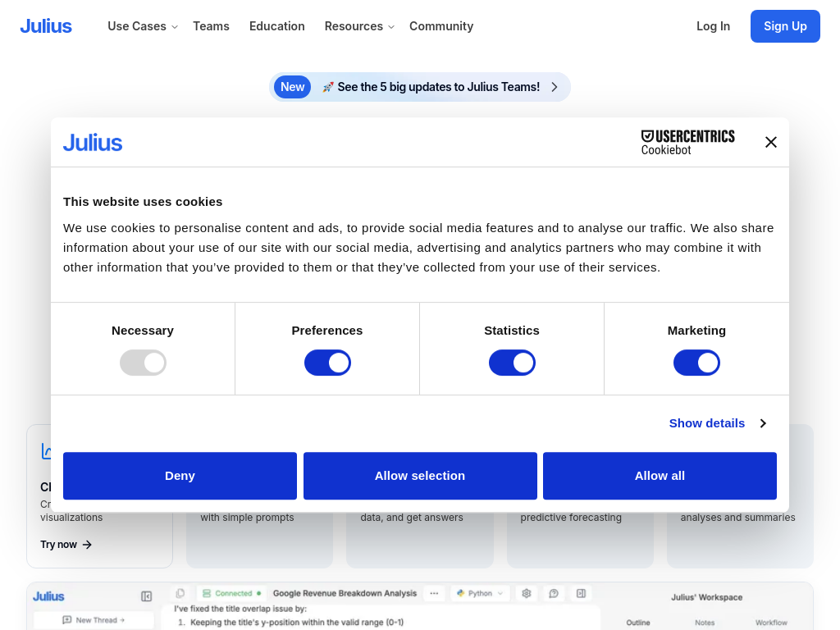
Task: Click the Usercentrics Cookiebot logo
Action: [x=688, y=143]
